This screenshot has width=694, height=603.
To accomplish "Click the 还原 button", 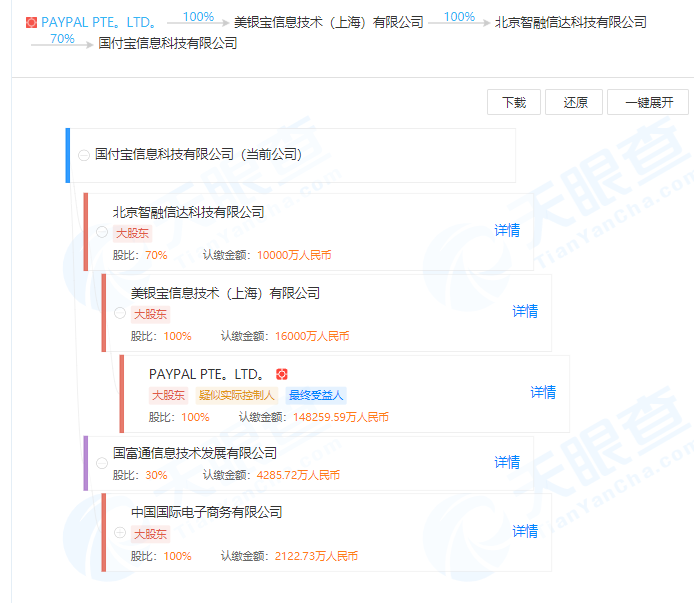I will (x=574, y=102).
